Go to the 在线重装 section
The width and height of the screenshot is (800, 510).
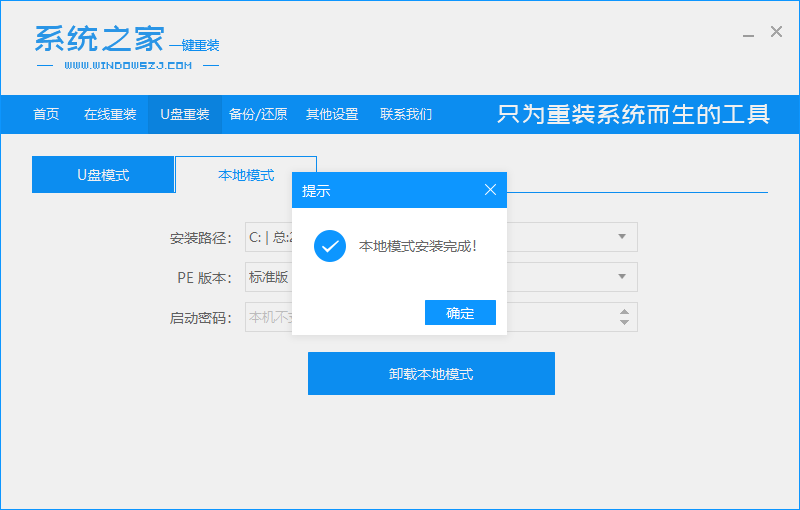110,114
